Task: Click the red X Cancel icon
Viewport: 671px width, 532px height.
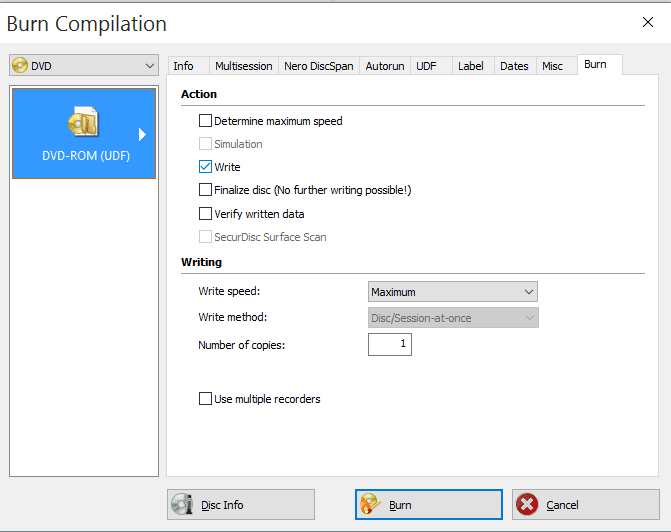Action: (527, 504)
